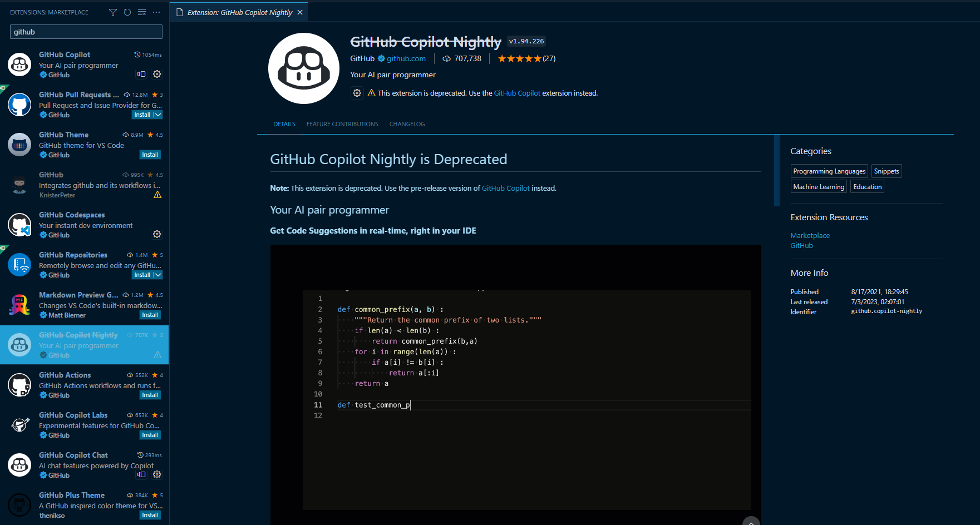
Task: Select GitHub Copilot Labs extension icon
Action: (x=19, y=425)
